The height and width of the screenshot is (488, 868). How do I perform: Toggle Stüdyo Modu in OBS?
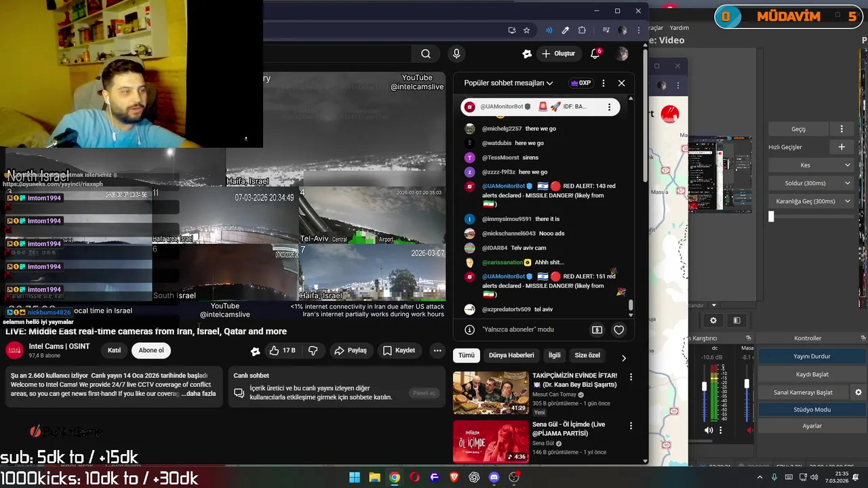point(812,409)
